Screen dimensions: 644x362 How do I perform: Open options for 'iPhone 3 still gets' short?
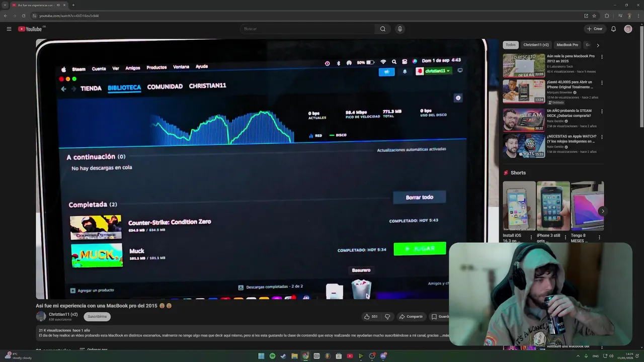(565, 237)
